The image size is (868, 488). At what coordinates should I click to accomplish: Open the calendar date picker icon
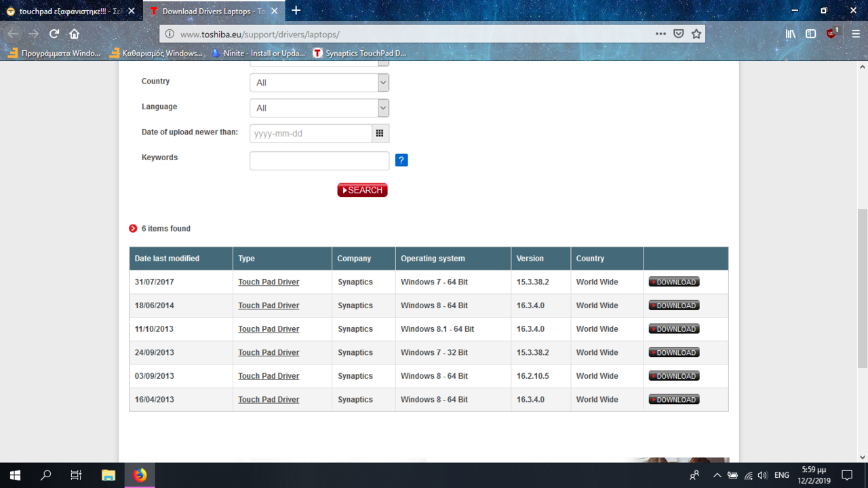(380, 133)
